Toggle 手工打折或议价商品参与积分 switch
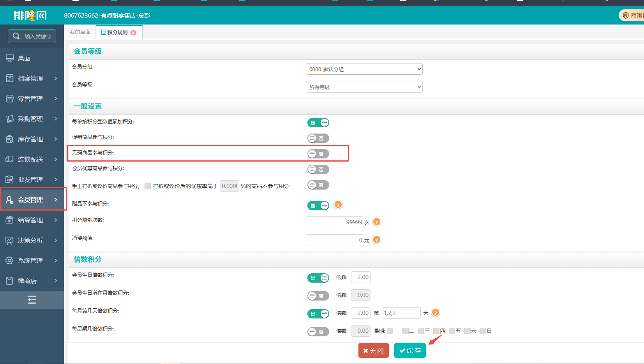Viewport: 644px width, 364px height. click(x=318, y=185)
